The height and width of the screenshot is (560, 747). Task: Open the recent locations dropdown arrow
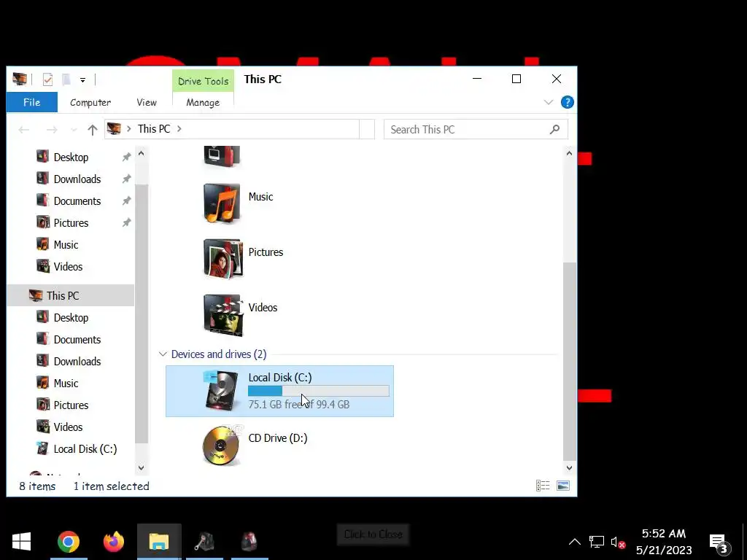(x=74, y=130)
